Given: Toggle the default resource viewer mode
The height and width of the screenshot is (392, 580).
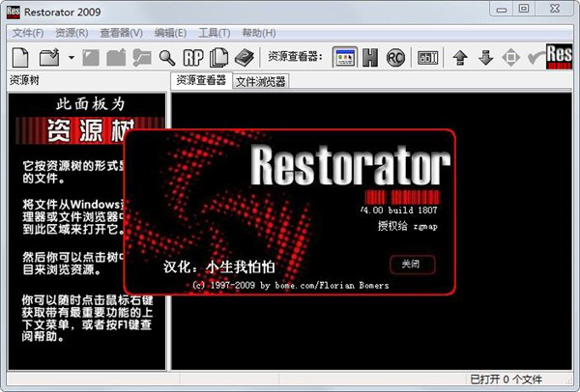Looking at the screenshot, I should tap(344, 57).
